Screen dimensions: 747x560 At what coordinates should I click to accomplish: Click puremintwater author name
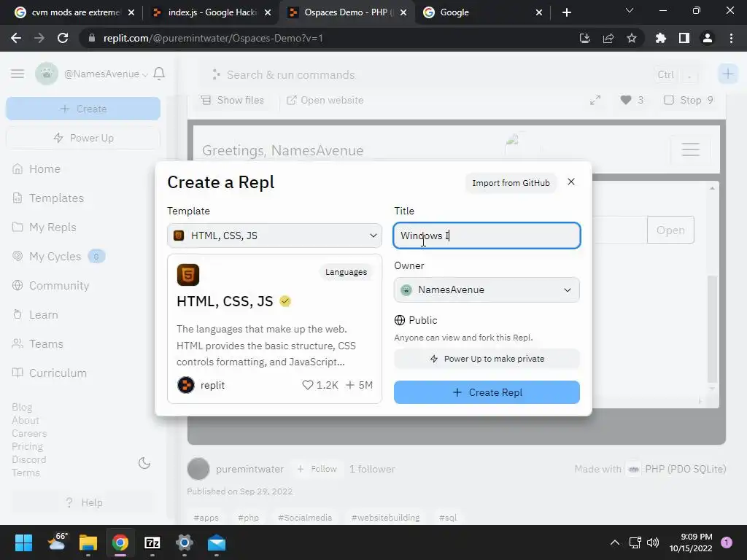click(x=249, y=469)
